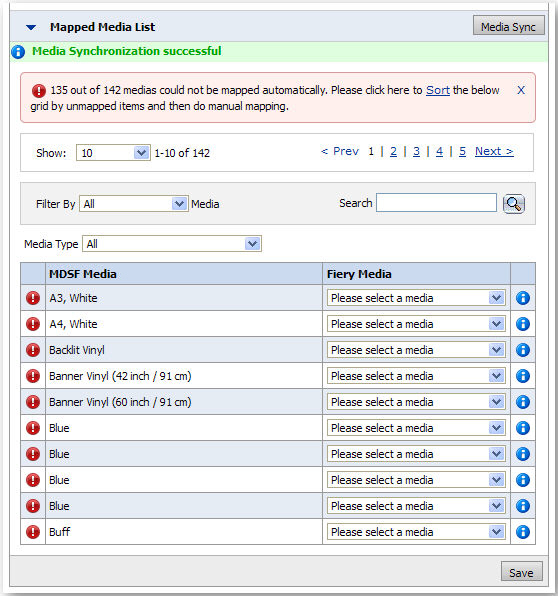Click the Sort link in warning message
The height and width of the screenshot is (596, 558).
438,90
